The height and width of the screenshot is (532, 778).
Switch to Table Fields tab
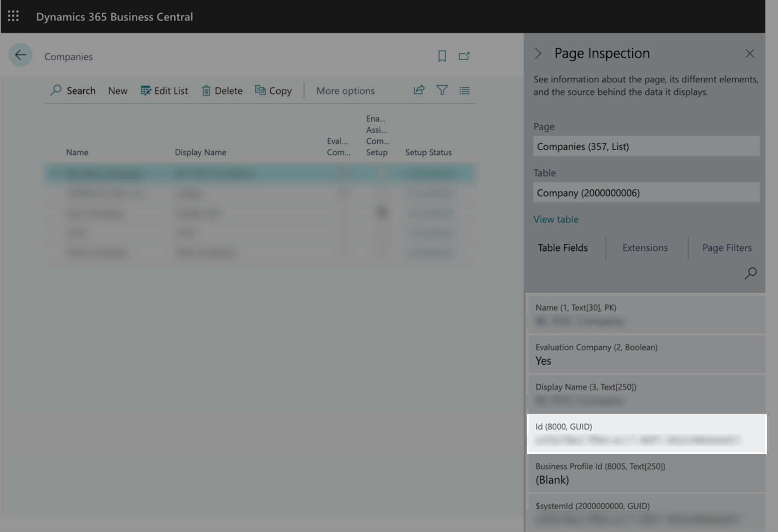pyautogui.click(x=563, y=248)
